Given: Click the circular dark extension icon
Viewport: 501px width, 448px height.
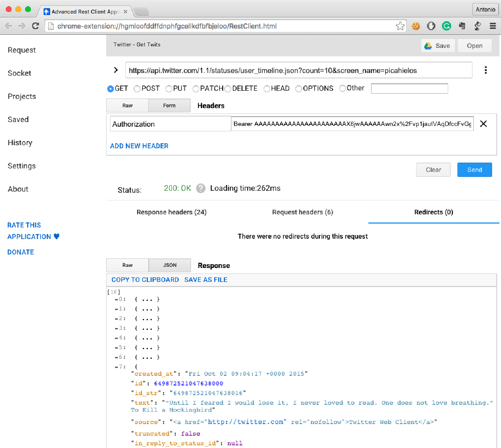Looking at the screenshot, I should click(431, 26).
